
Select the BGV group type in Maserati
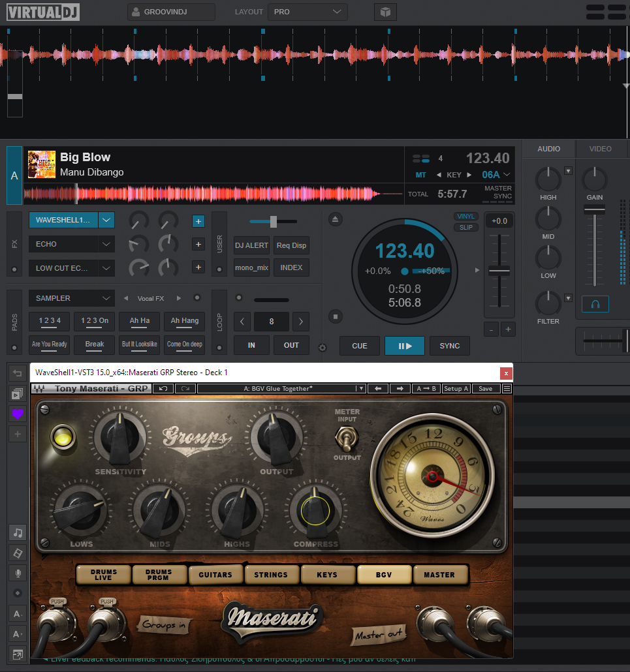(385, 575)
